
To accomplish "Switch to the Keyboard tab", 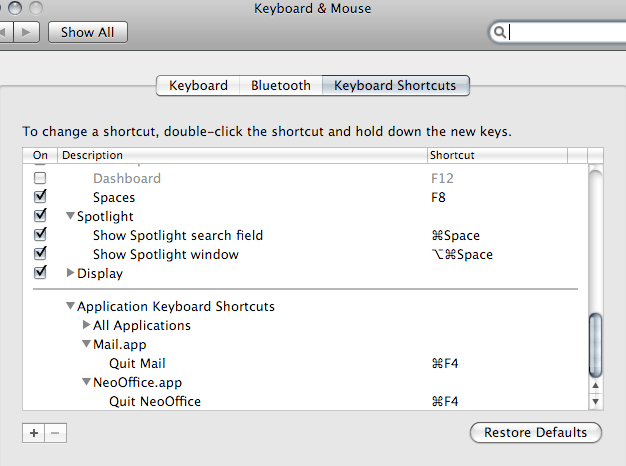I will 198,85.
